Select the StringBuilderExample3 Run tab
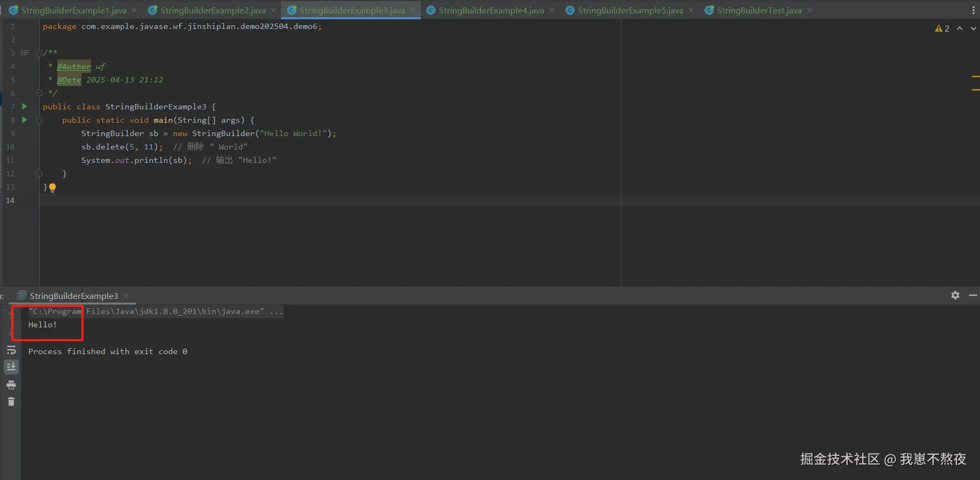 tap(73, 296)
